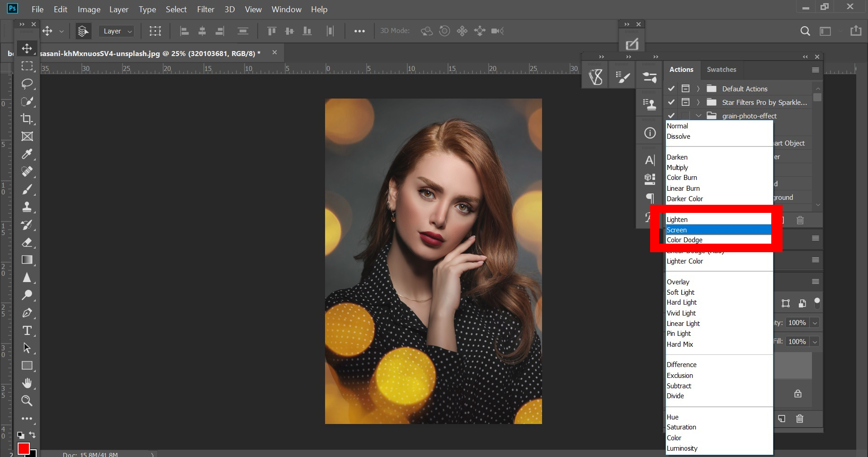868x457 pixels.
Task: Select the Rectangle shape tool
Action: [x=27, y=366]
